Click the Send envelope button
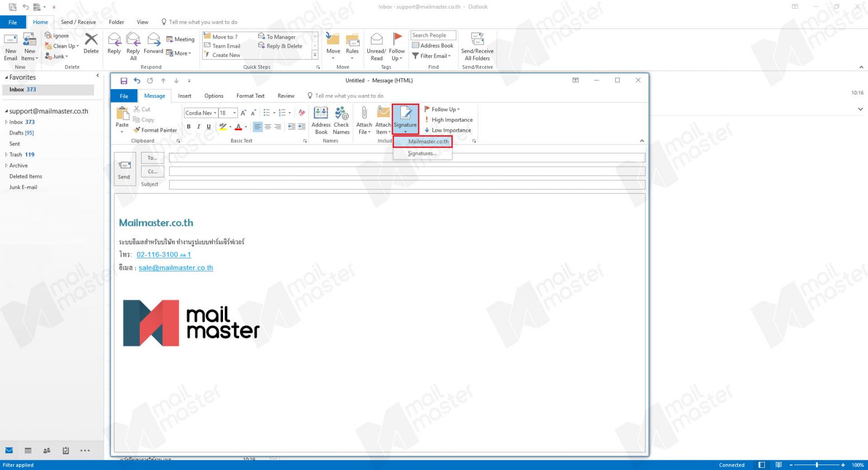The width and height of the screenshot is (868, 470). pos(124,169)
